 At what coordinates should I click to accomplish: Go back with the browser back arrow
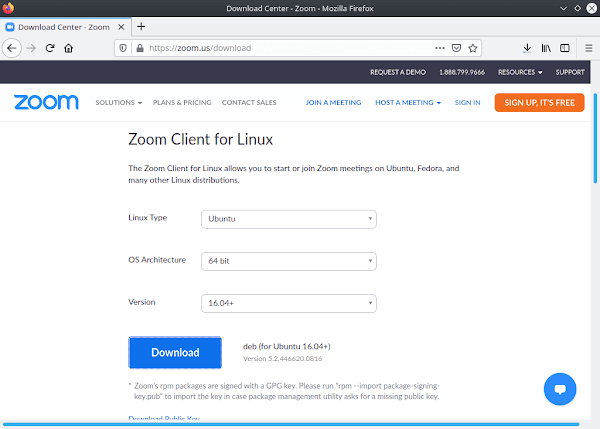coord(12,48)
